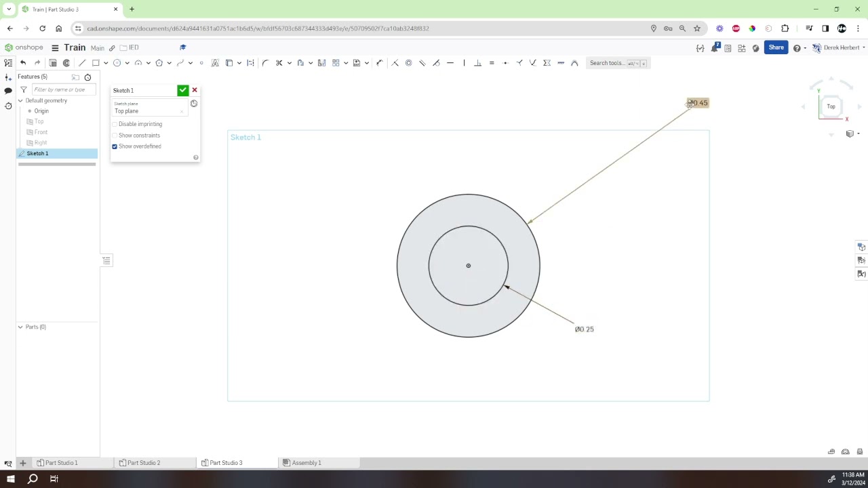Viewport: 868px width, 488px height.
Task: Open the trim tool dropdown arrow
Action: click(289, 63)
